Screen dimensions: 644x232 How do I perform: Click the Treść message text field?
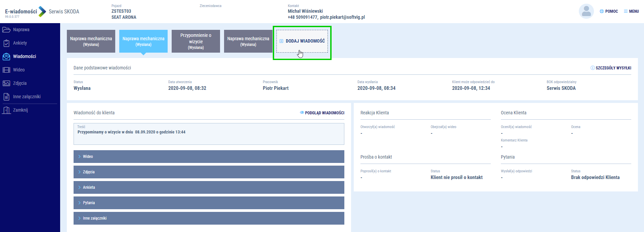pos(209,134)
